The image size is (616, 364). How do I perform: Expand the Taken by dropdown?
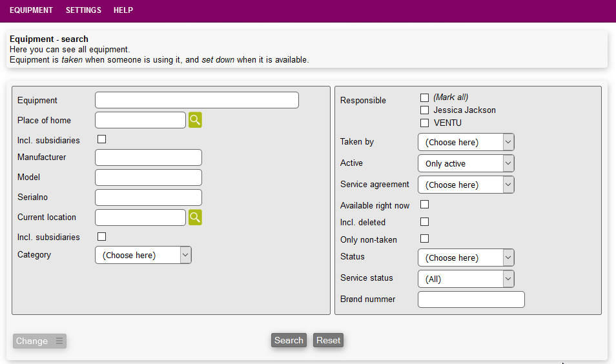466,142
